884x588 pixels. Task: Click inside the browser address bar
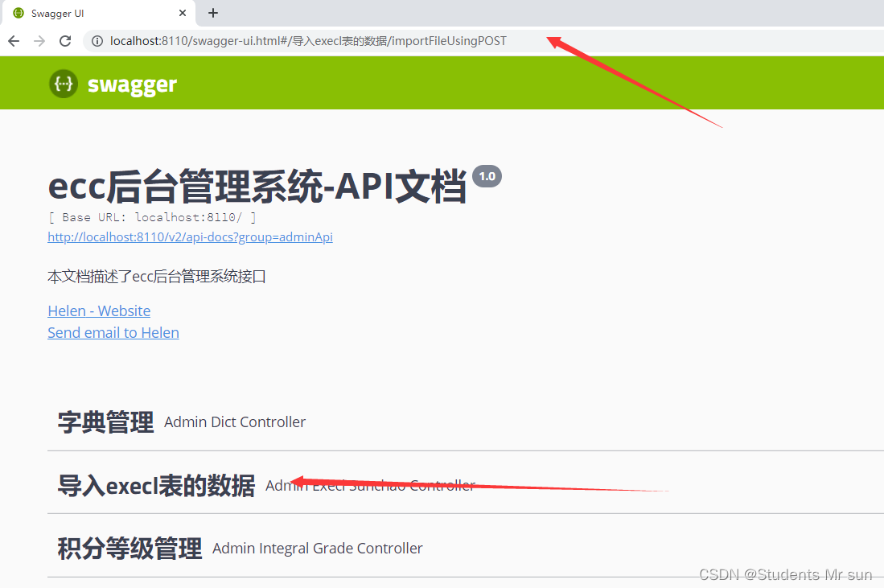pyautogui.click(x=322, y=40)
